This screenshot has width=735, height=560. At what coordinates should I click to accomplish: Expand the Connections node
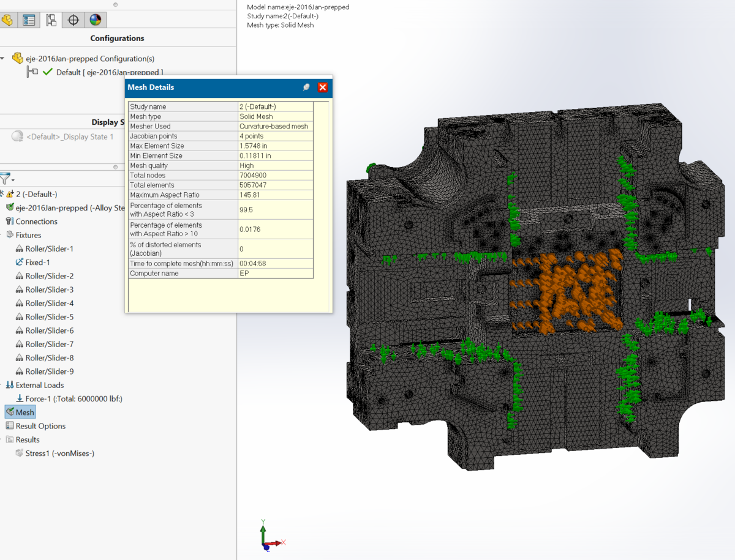coord(9,221)
